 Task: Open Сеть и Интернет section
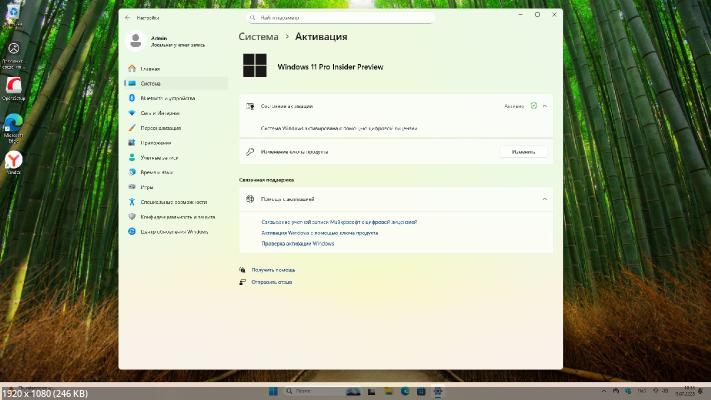[x=176, y=113]
